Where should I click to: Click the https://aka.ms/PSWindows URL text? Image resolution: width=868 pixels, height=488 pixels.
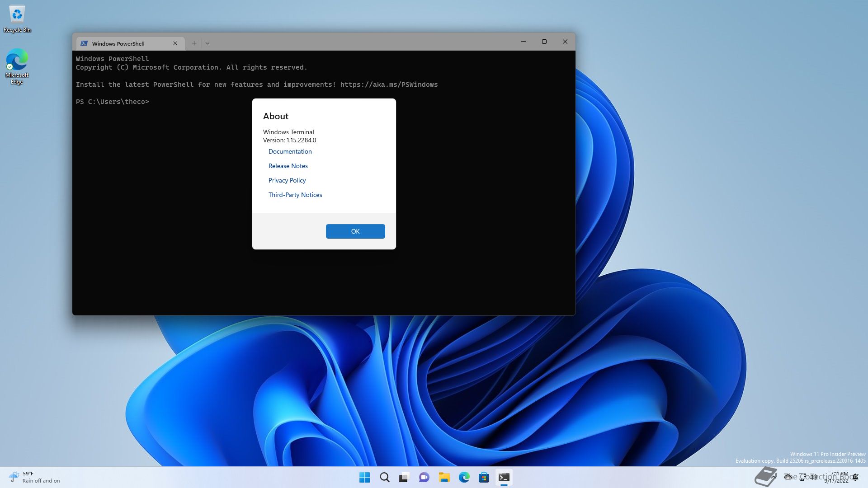point(389,84)
